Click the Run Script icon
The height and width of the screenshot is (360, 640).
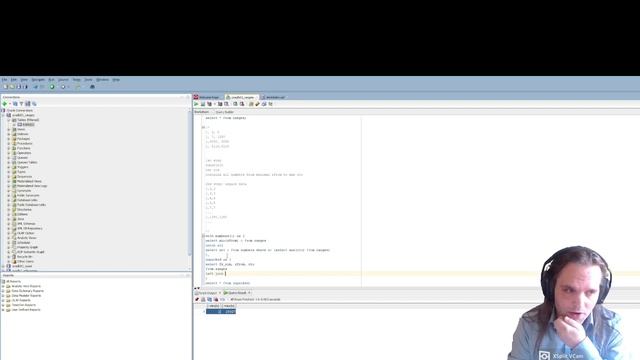point(203,104)
